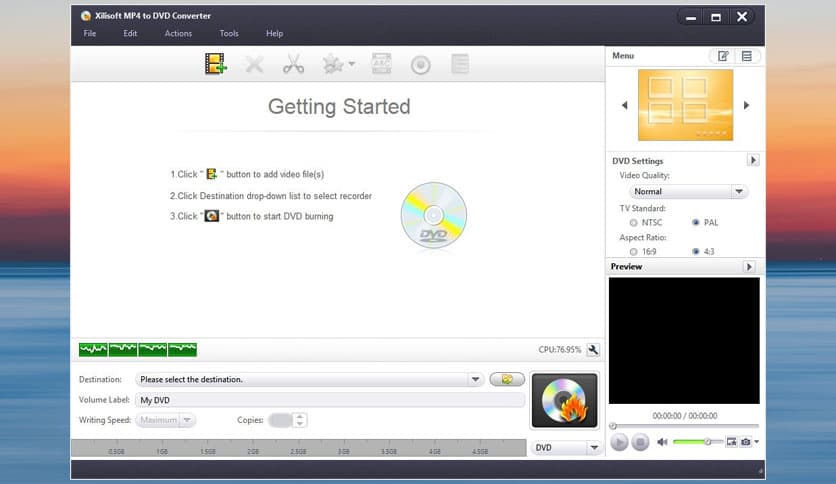Click the Add video files toolbar icon
The height and width of the screenshot is (484, 836).
(x=216, y=64)
